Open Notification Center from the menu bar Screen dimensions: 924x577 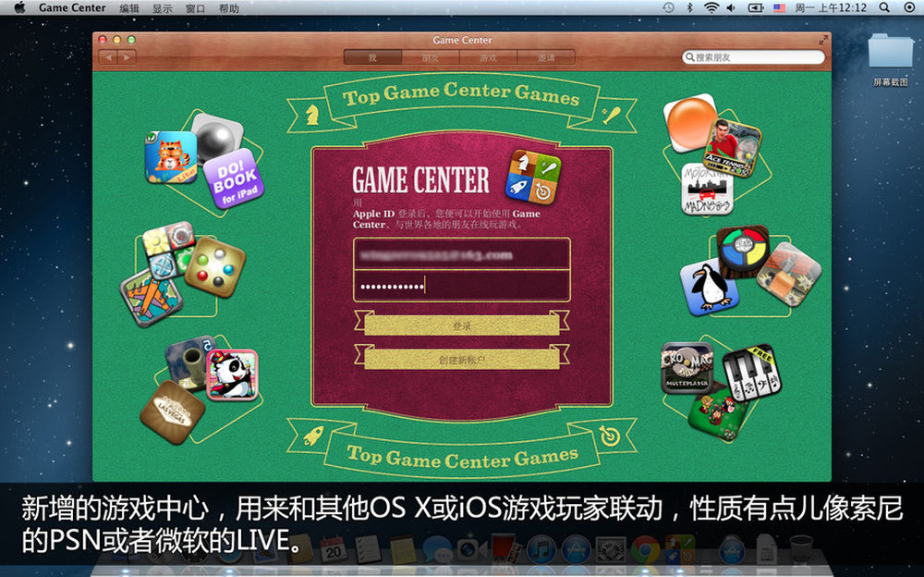(x=909, y=7)
